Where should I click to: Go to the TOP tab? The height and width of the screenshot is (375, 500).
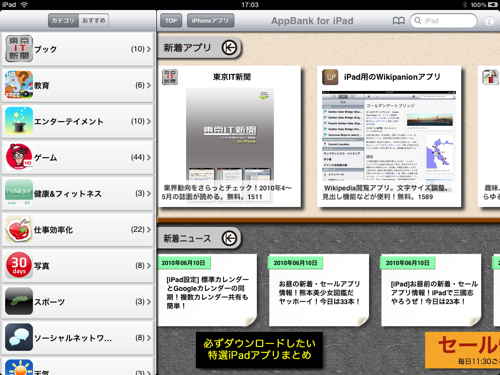171,21
